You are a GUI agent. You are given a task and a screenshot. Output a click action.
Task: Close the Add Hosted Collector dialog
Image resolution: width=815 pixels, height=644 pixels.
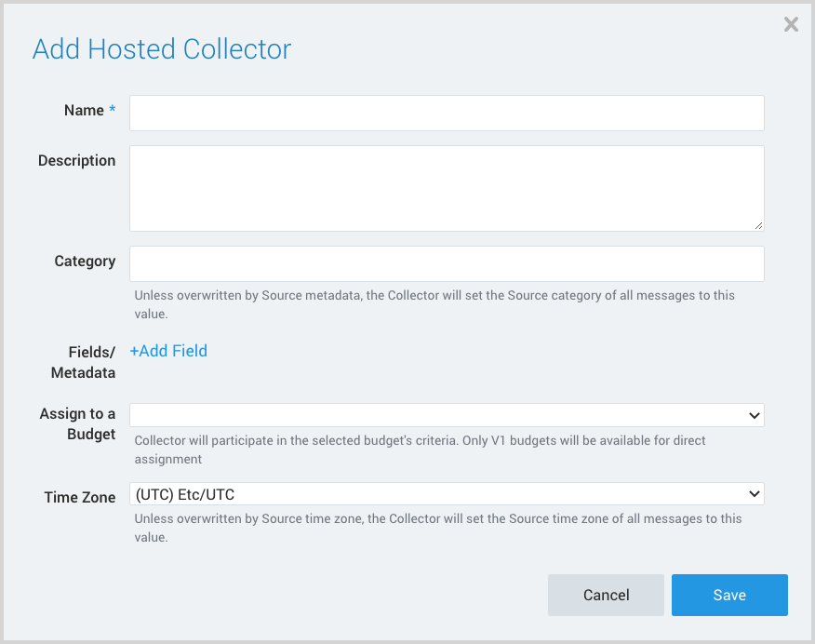pos(791,24)
